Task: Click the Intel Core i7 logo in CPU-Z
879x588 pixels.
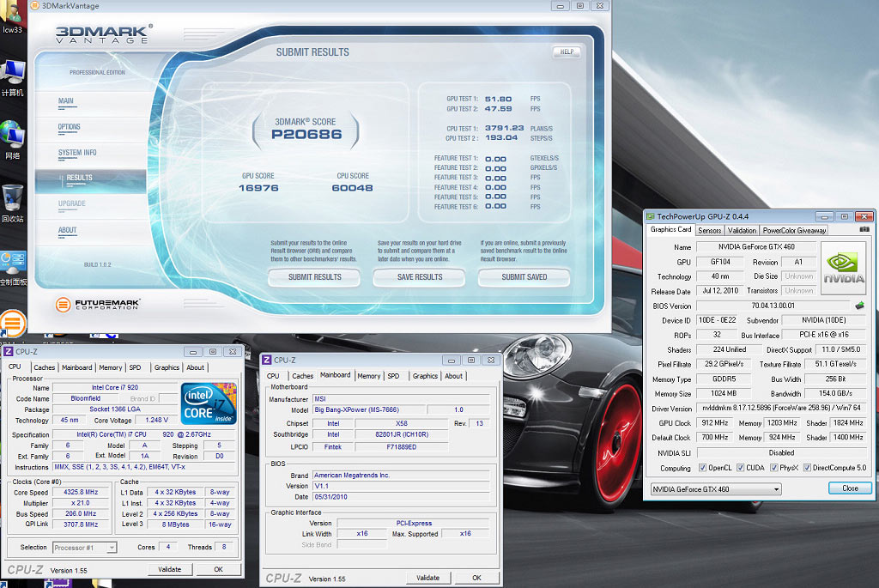Action: (208, 403)
